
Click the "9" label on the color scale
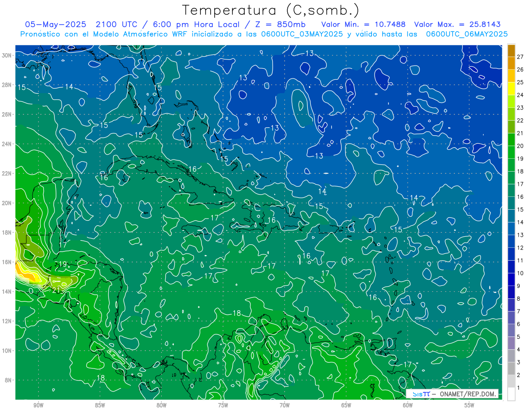pos(519,286)
